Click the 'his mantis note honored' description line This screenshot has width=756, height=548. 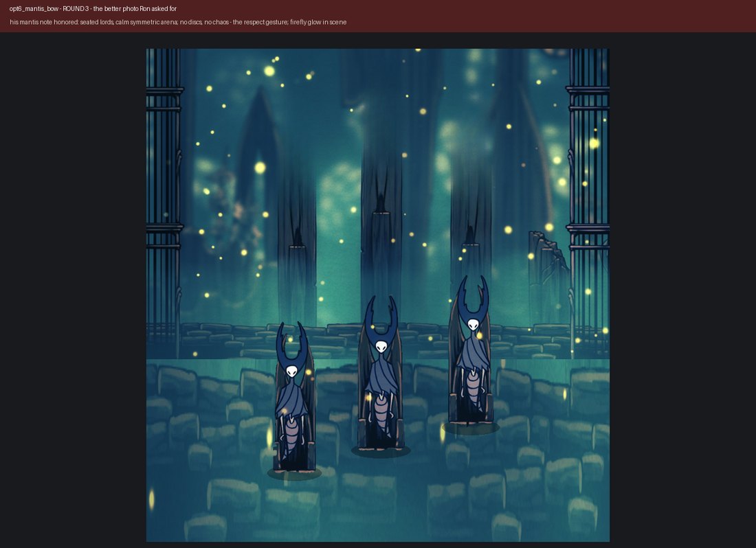tap(178, 22)
